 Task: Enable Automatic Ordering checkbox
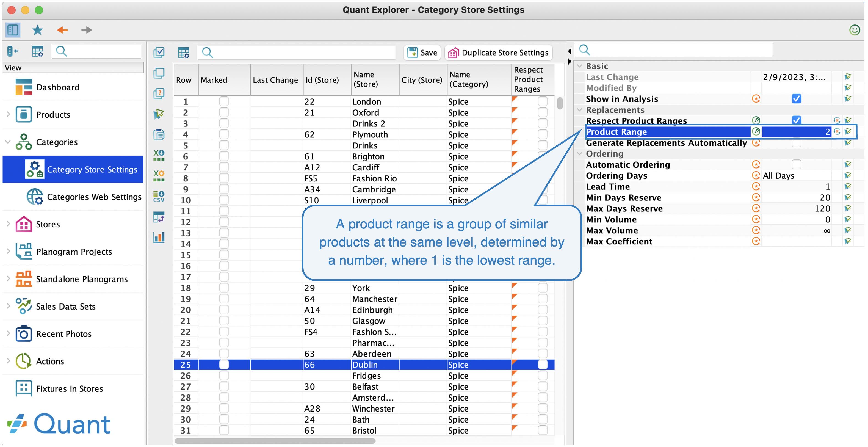tap(796, 164)
